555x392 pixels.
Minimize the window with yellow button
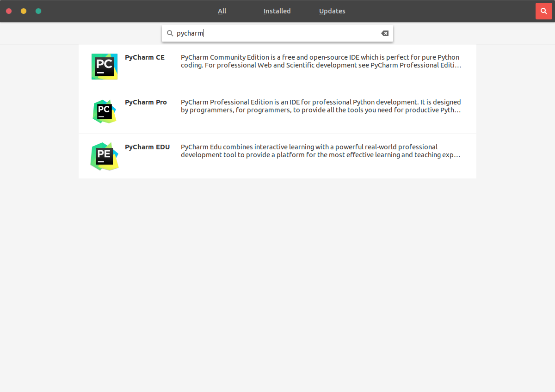coord(24,11)
